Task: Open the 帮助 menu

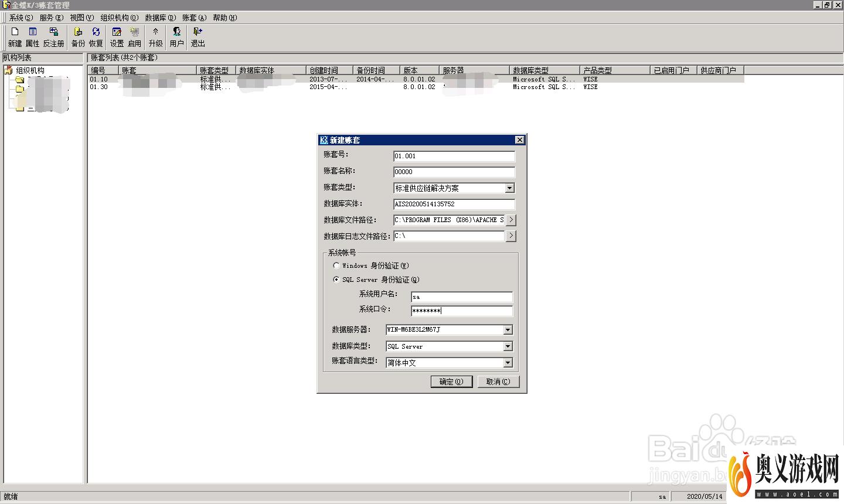Action: click(225, 18)
